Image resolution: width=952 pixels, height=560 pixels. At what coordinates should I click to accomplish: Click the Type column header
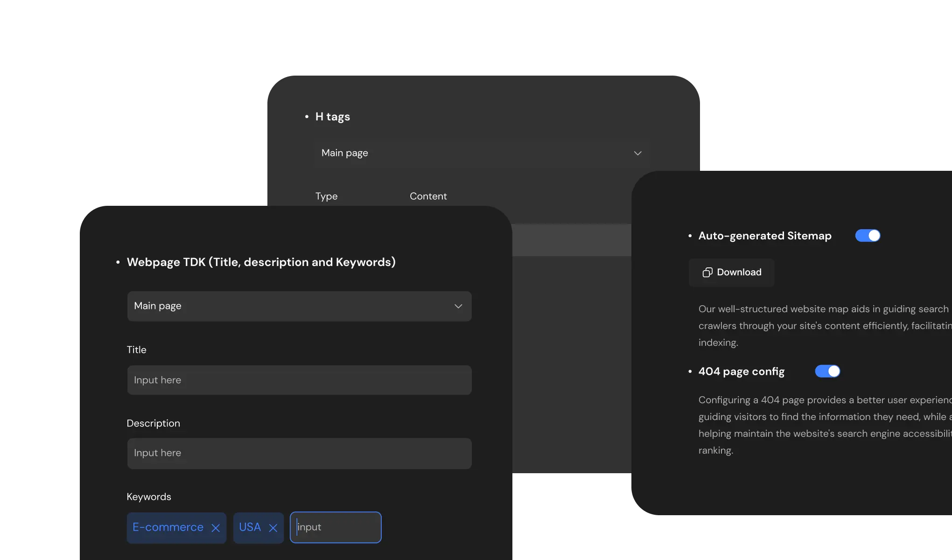(x=326, y=196)
